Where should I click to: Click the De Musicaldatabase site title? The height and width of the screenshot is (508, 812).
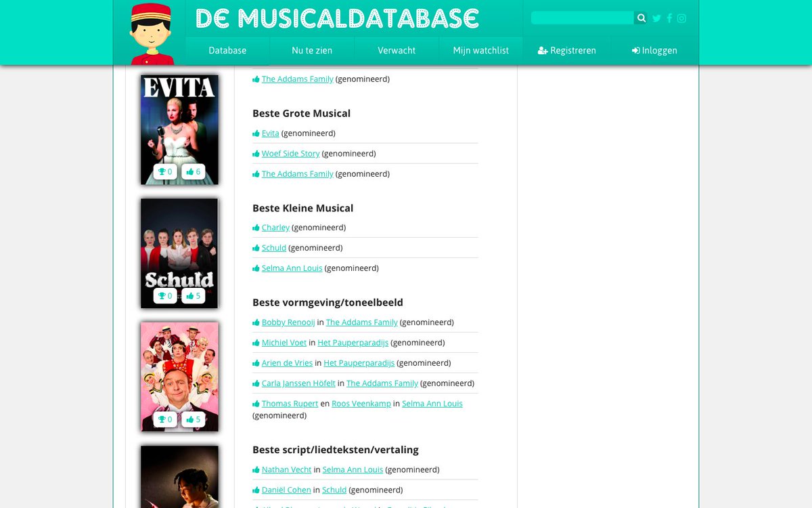[337, 18]
